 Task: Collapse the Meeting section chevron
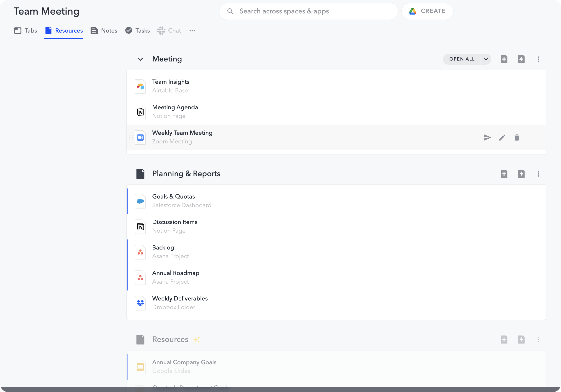(x=140, y=59)
